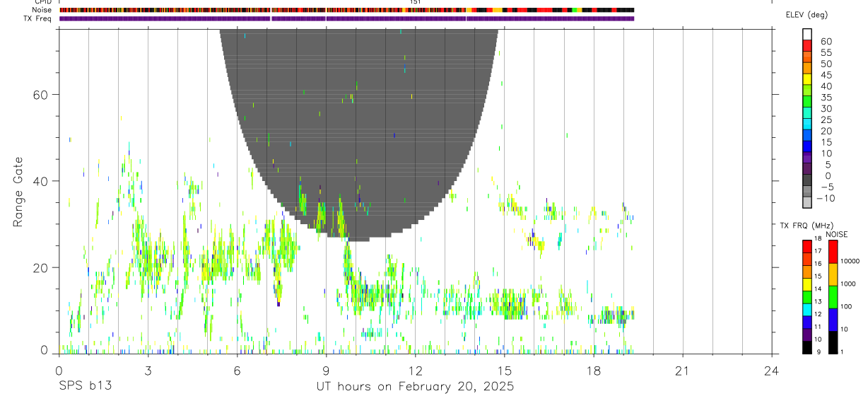Pick the white top segment of elevation colorbar
The image size is (868, 401).
point(808,34)
